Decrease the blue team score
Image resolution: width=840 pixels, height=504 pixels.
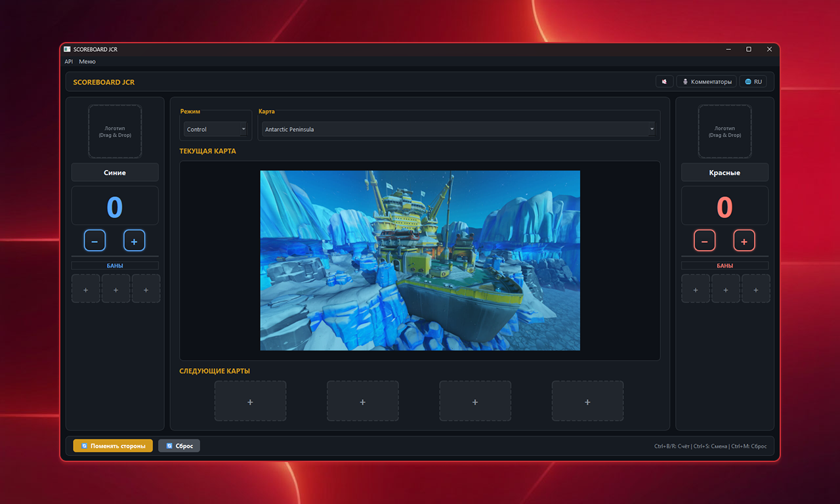click(94, 241)
